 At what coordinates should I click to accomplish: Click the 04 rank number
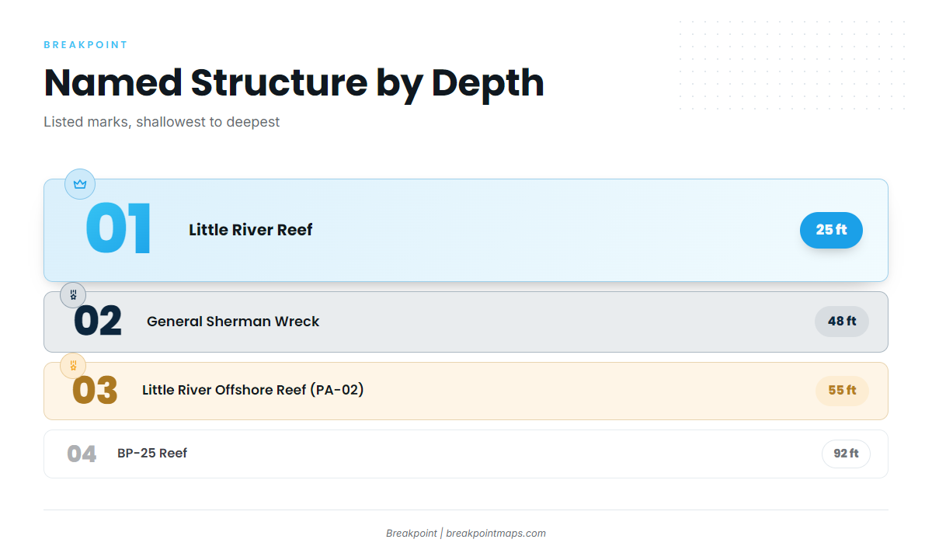(82, 454)
